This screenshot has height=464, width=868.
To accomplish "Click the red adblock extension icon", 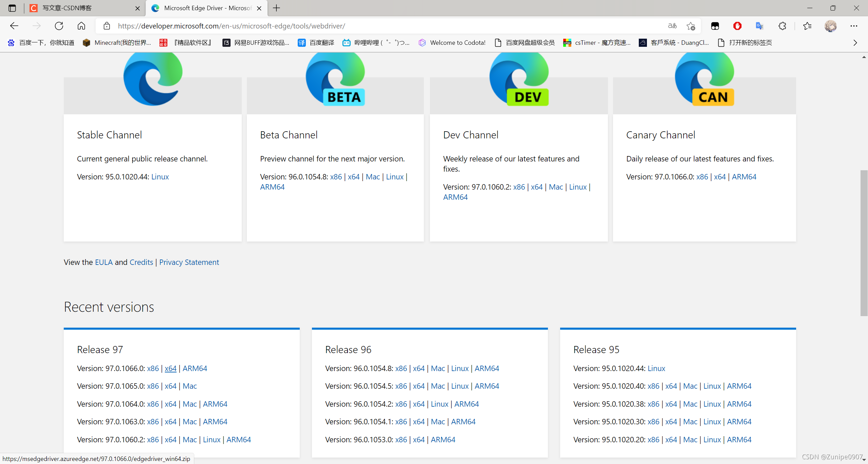I will 737,26.
